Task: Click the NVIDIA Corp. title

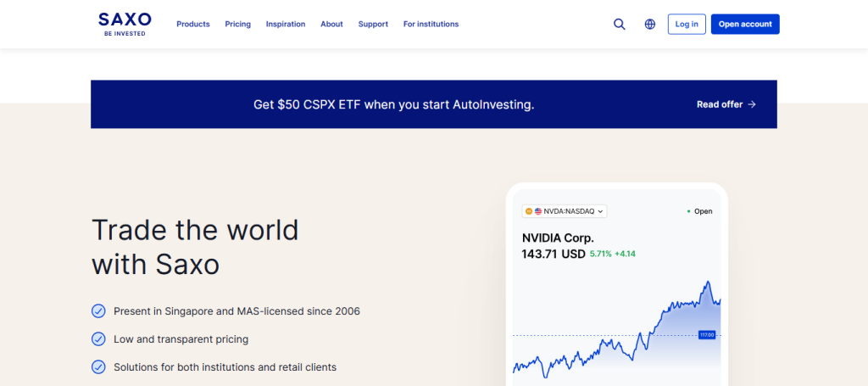Action: click(558, 238)
